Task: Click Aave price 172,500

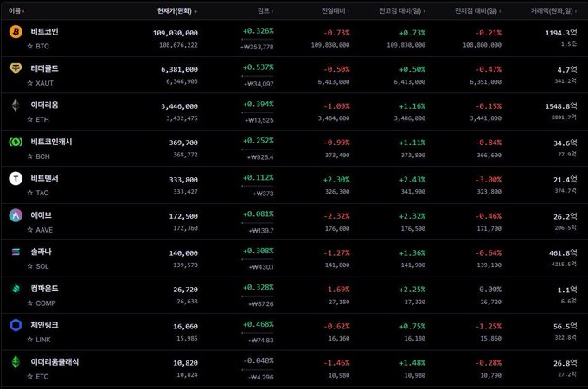Action: 183,216
